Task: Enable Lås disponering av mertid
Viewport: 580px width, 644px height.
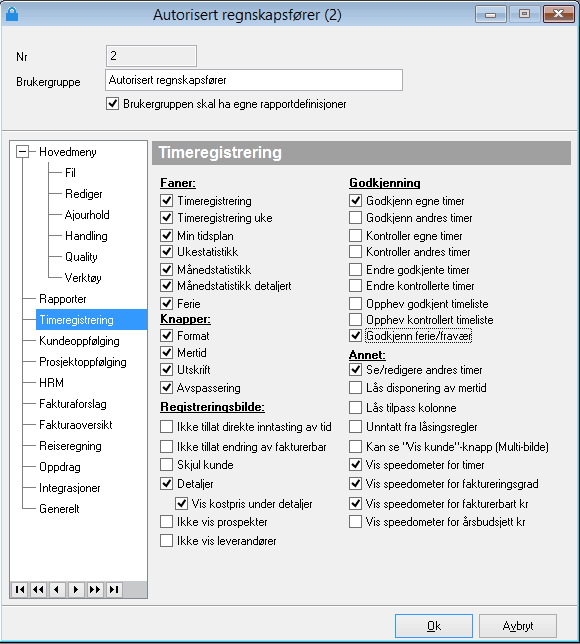Action: (x=355, y=387)
